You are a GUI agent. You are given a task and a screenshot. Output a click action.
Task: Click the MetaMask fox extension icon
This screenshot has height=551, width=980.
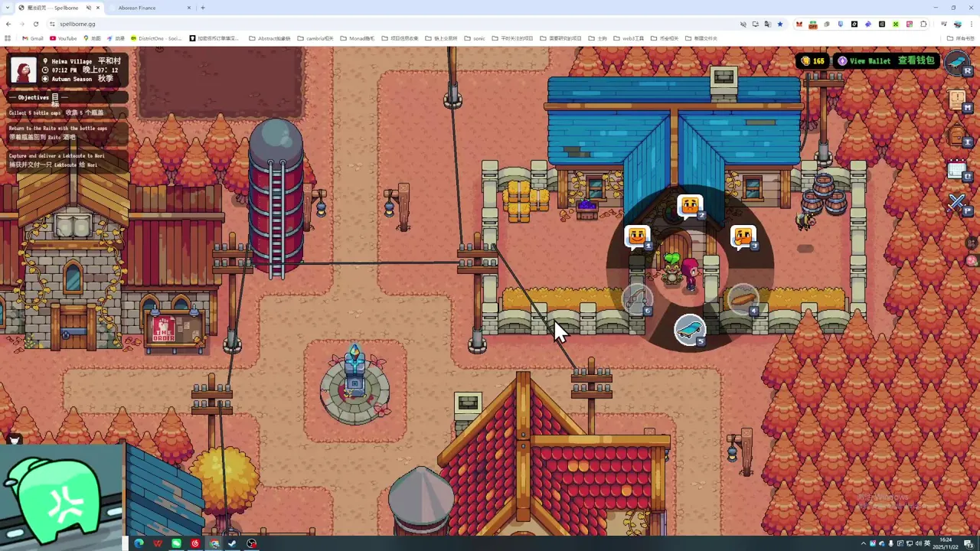pos(799,24)
